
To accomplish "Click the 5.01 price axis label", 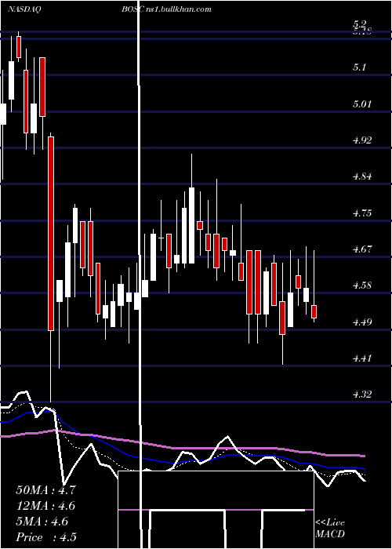I will [361, 104].
